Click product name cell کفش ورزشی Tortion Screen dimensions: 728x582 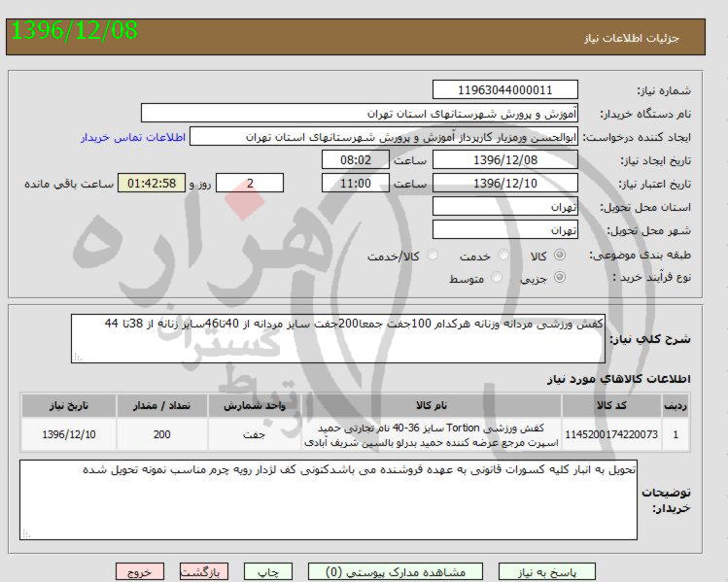432,434
